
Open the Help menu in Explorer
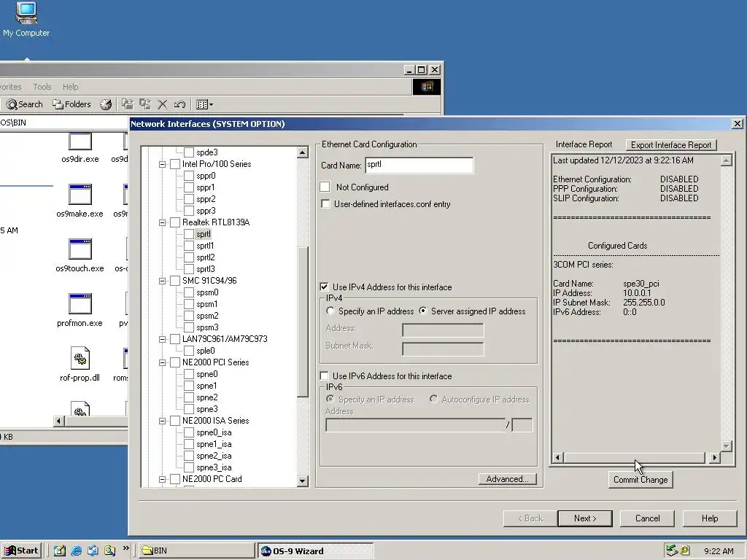pos(70,87)
